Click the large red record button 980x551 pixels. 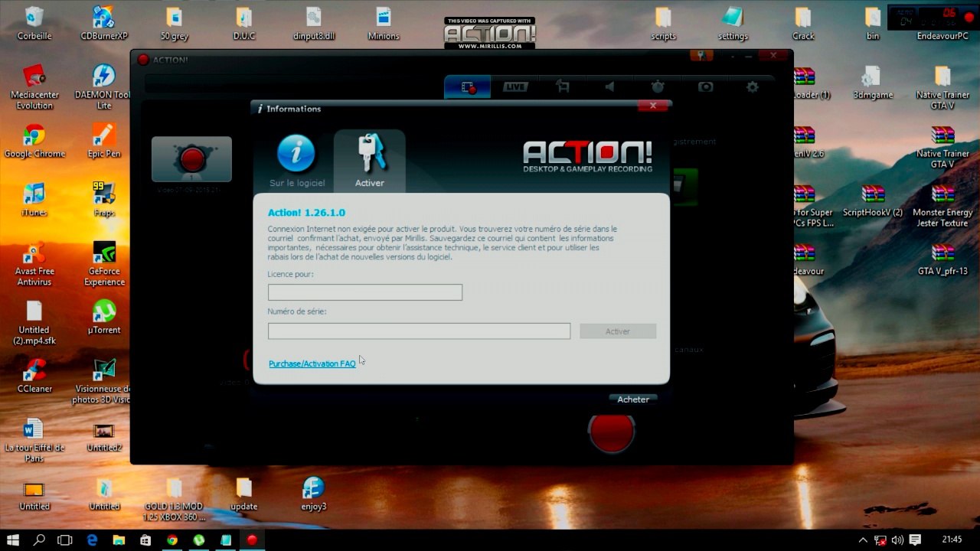tap(611, 432)
